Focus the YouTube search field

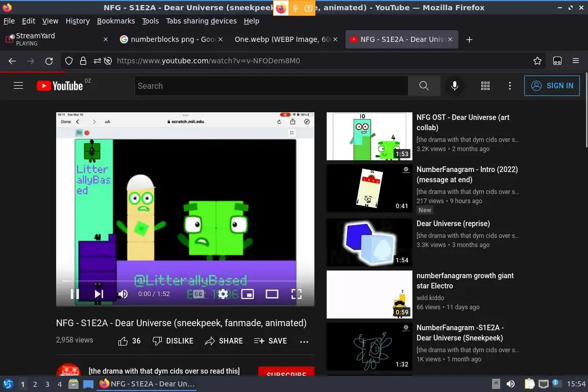click(271, 86)
